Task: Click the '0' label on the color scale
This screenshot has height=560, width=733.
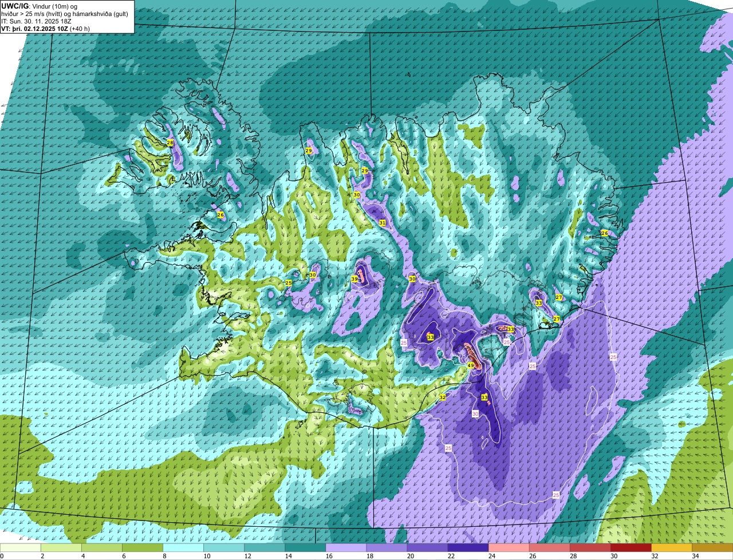Action: pyautogui.click(x=2, y=556)
